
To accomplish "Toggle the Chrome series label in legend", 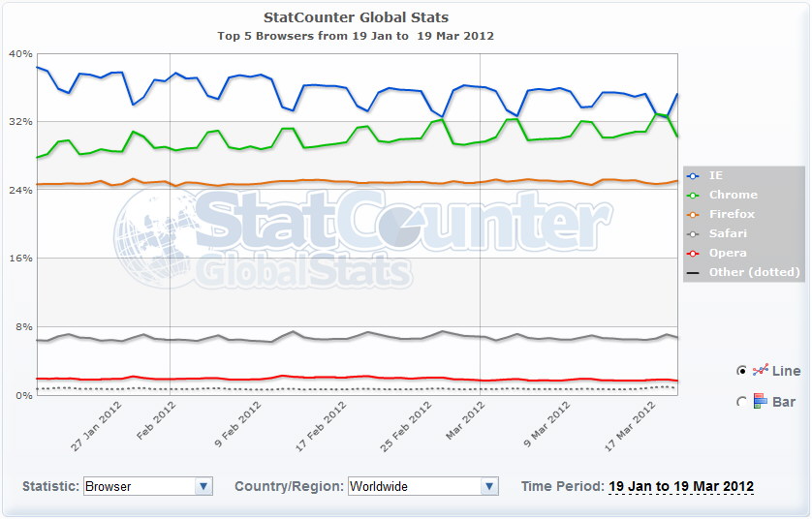I will (734, 195).
